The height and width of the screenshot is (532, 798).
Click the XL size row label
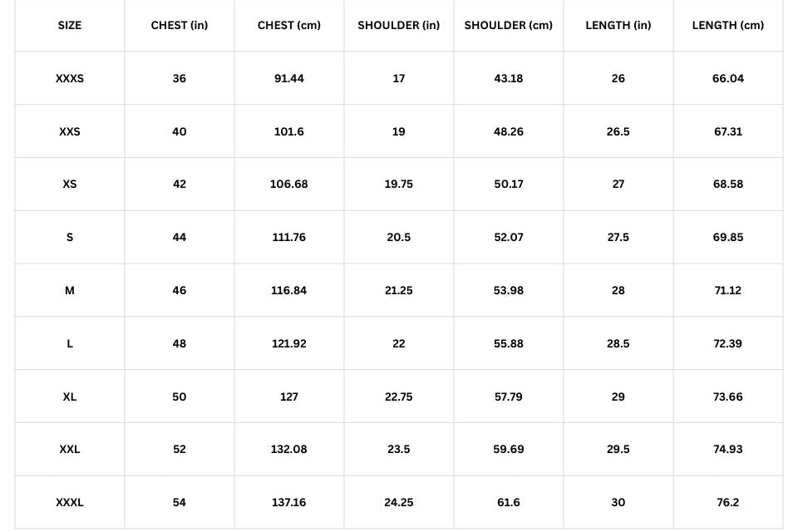click(70, 397)
